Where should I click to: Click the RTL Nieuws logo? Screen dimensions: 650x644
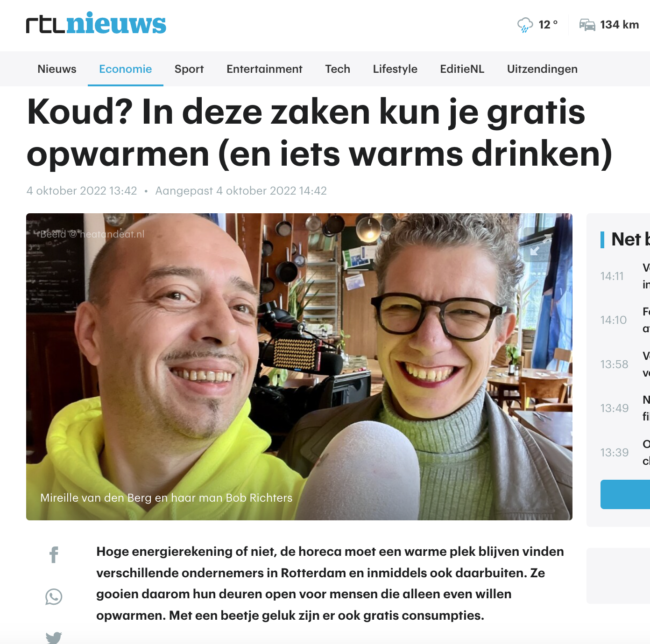pyautogui.click(x=96, y=24)
